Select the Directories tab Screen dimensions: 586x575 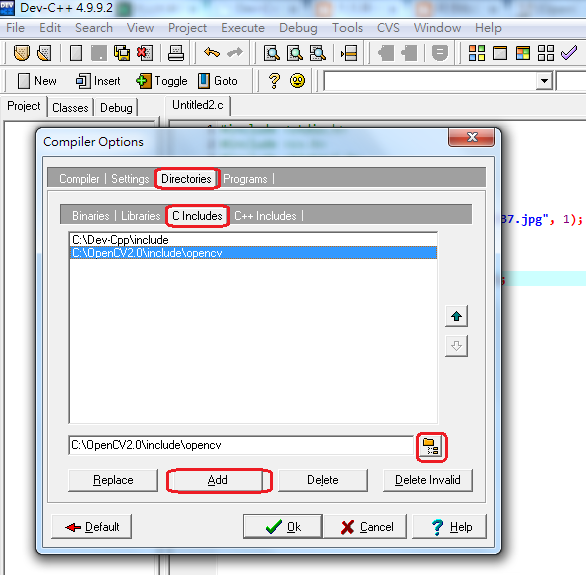point(186,179)
